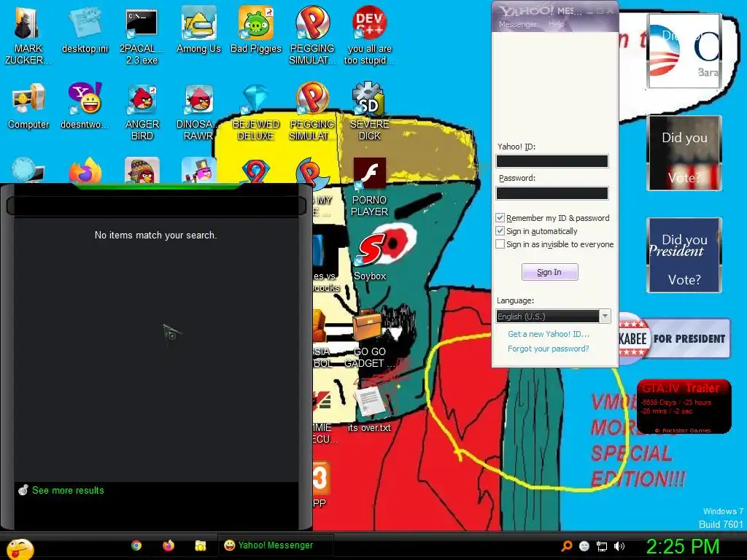
Task: Toggle 'Sign in automatically' checkbox
Action: (500, 231)
